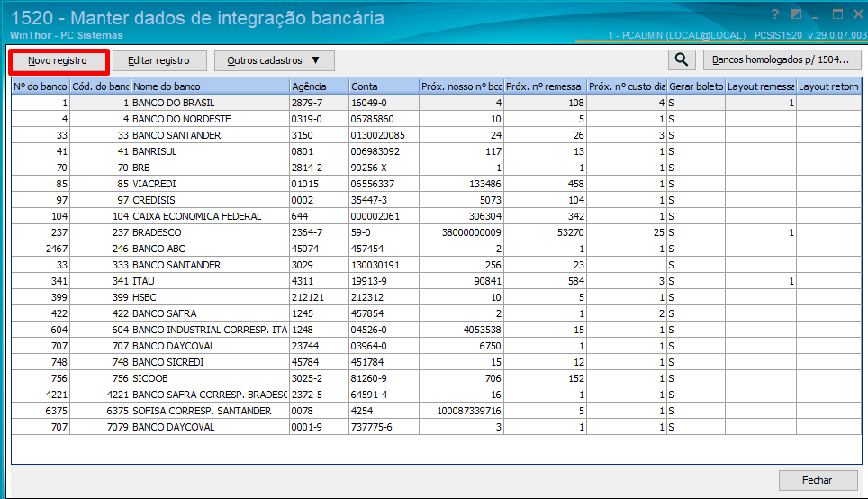Screen dimensions: 868x499
Task: Expand the Outros cadastros dropdown
Action: point(274,61)
